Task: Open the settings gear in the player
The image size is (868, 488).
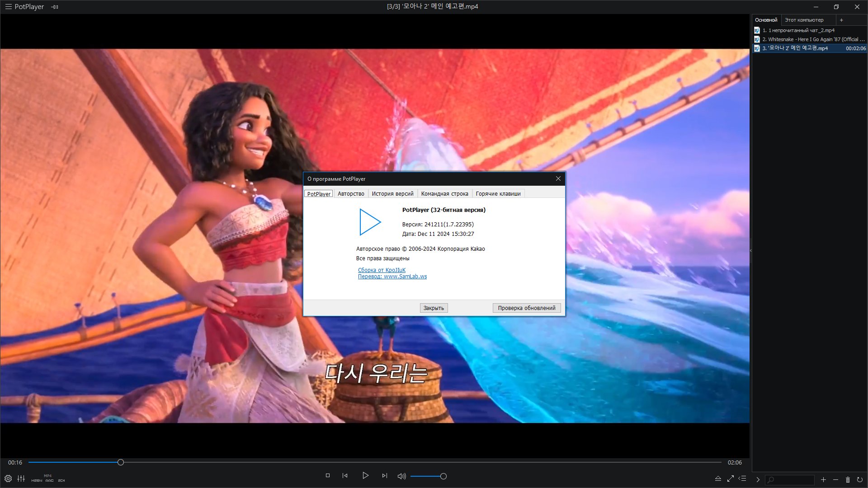Action: coord(8,479)
